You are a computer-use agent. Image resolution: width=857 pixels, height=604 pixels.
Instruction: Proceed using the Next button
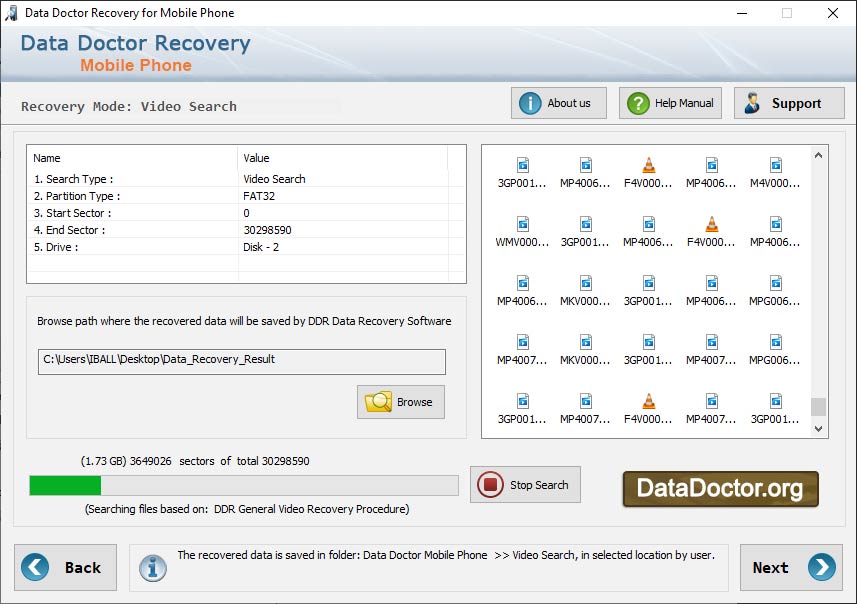click(790, 567)
